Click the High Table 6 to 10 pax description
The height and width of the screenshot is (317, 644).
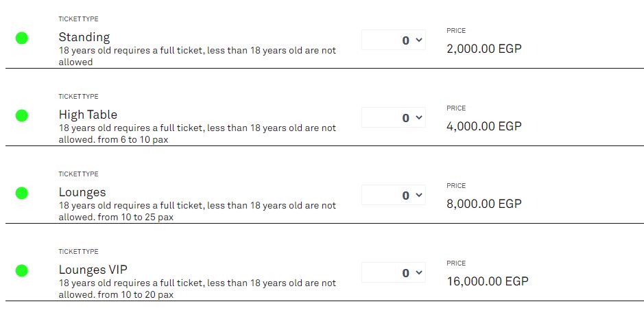pyautogui.click(x=198, y=134)
